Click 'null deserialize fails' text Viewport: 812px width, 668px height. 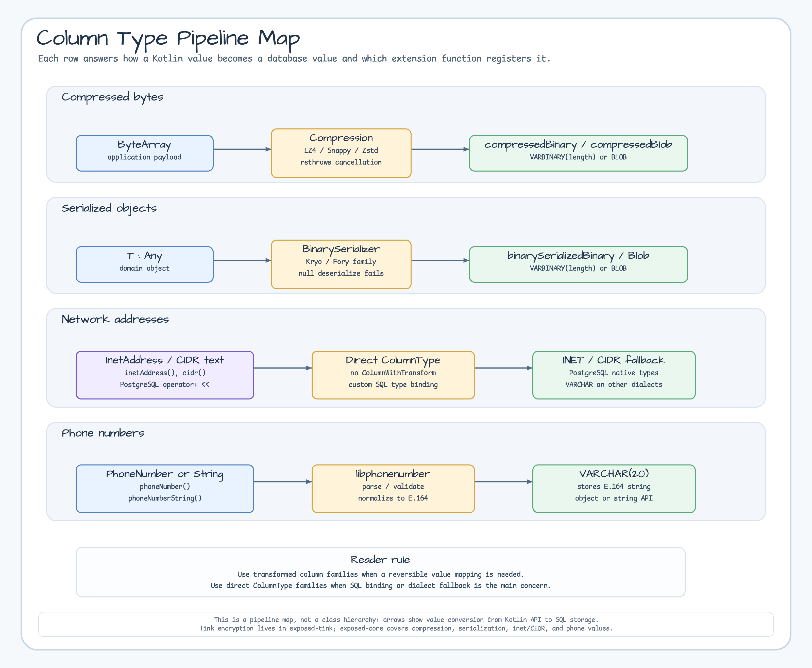[x=341, y=273]
